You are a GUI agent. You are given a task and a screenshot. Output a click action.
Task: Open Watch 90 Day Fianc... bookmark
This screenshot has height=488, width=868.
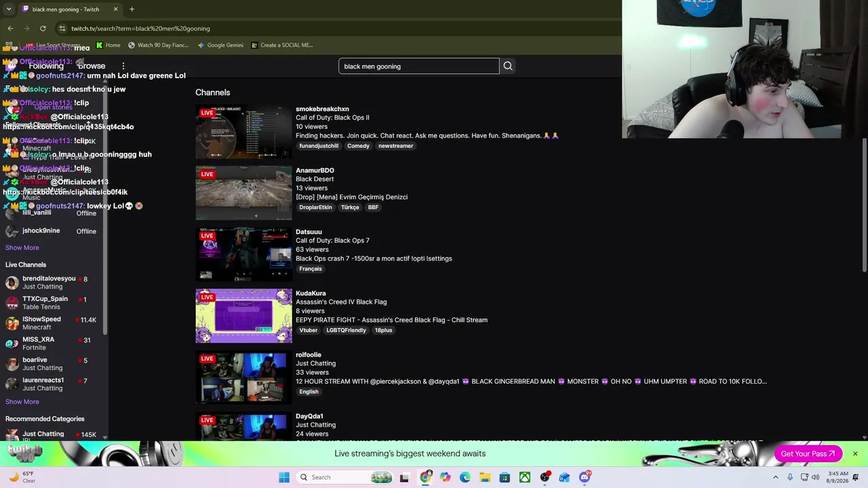[158, 45]
